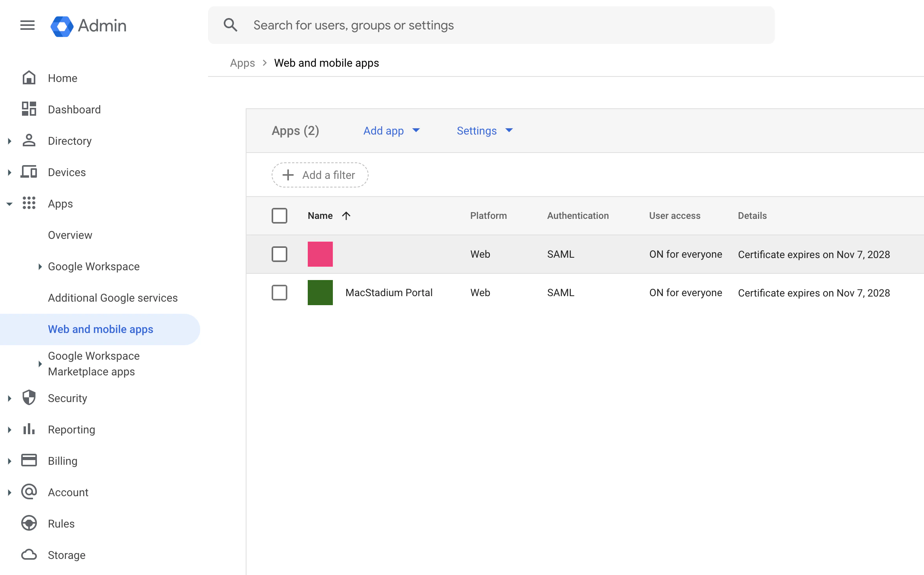Click the Google Admin logo

(62, 26)
